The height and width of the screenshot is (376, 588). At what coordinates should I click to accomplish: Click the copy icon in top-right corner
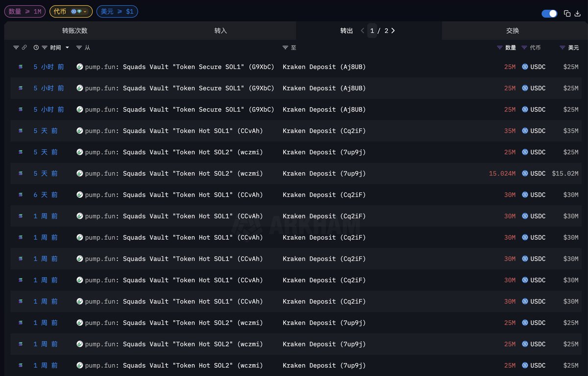click(567, 14)
